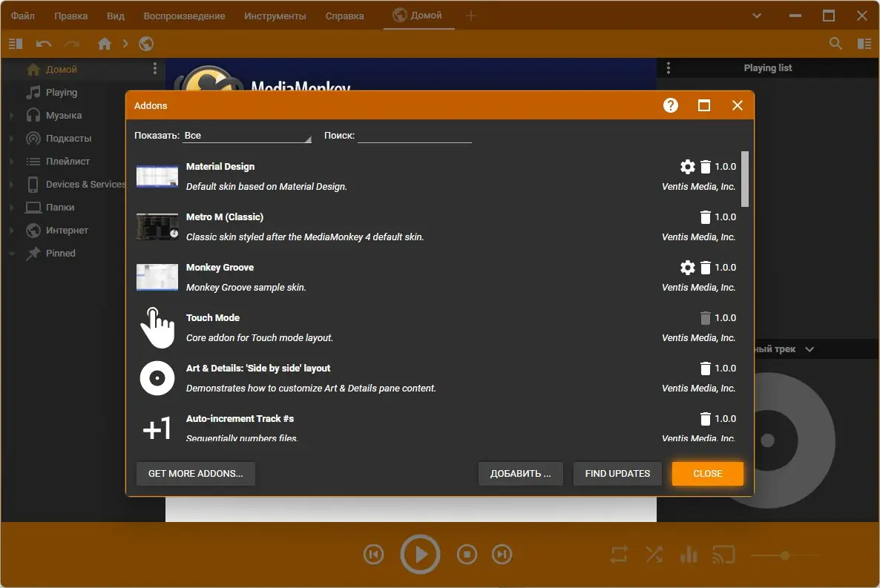Open settings gear for Material Design skin
This screenshot has width=880, height=588.
click(687, 167)
